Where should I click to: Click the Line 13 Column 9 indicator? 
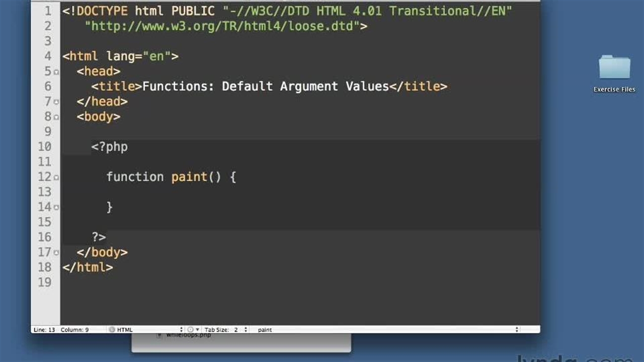(x=61, y=330)
